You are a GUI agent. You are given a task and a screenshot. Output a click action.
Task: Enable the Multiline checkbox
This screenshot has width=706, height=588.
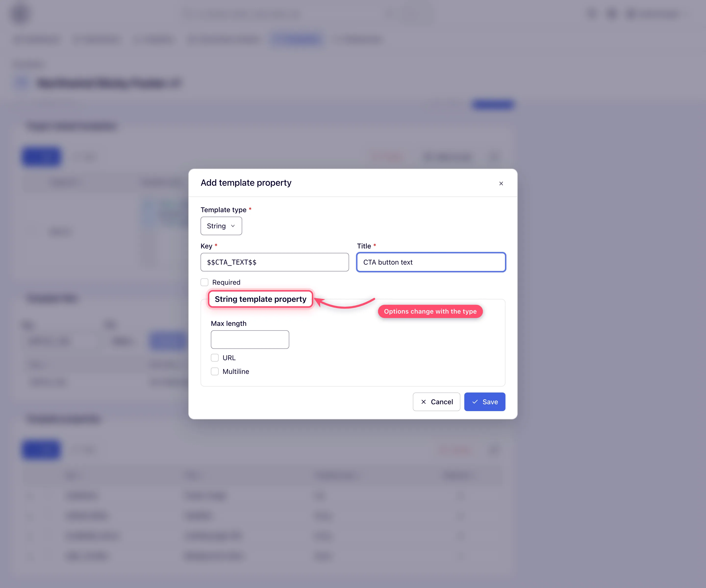(x=215, y=372)
